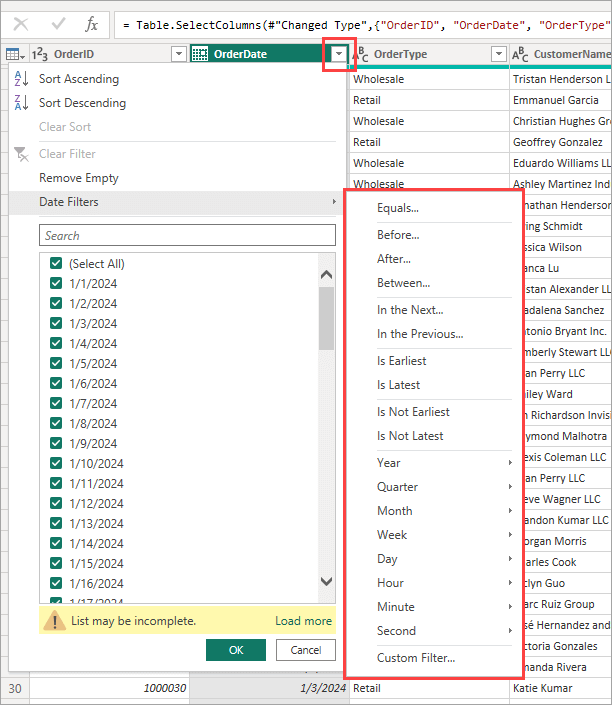The height and width of the screenshot is (705, 612).
Task: Confirm the filter with OK button
Action: click(236, 650)
